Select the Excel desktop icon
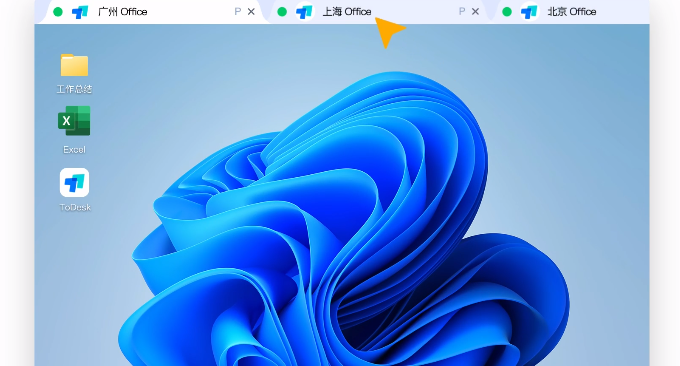The width and height of the screenshot is (680, 366). tap(74, 121)
